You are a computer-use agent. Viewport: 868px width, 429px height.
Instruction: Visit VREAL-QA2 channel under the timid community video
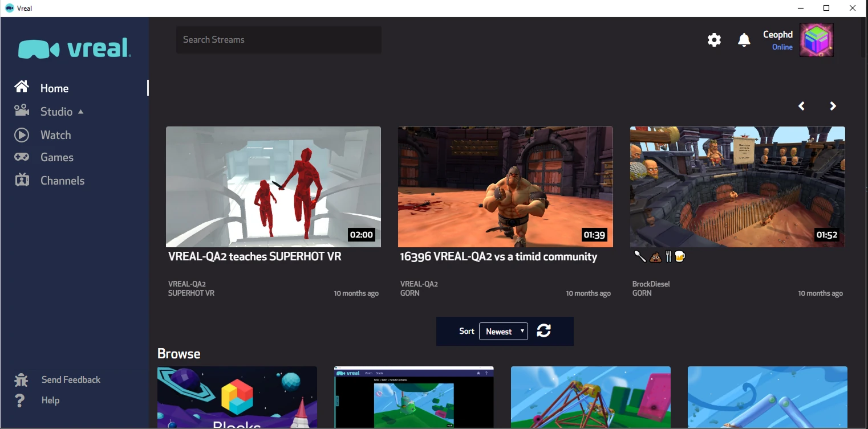click(x=419, y=284)
